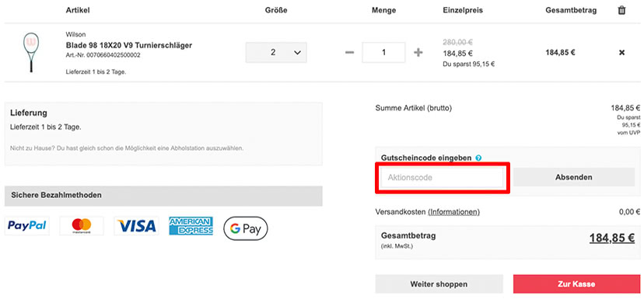This screenshot has width=644, height=299.
Task: Open the Größe size dropdown
Action: pos(276,53)
